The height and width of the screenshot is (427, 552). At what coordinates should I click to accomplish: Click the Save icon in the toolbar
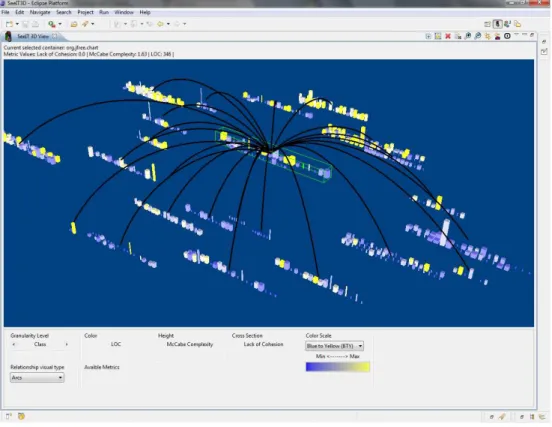25,24
